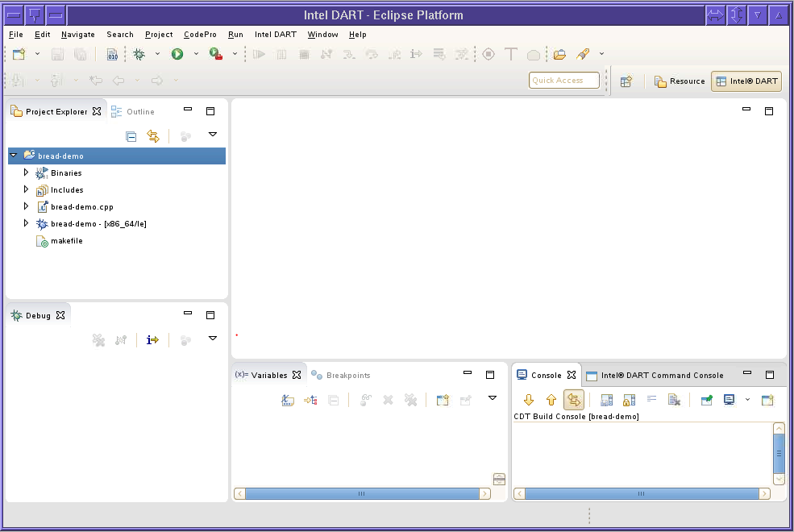
Task: Toggle the highlighted Console toolbar button
Action: click(x=574, y=400)
